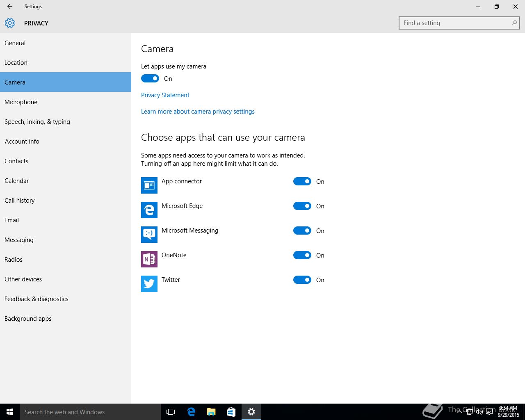Go to Calendar privacy settings
This screenshot has width=525, height=420.
pyautogui.click(x=66, y=180)
